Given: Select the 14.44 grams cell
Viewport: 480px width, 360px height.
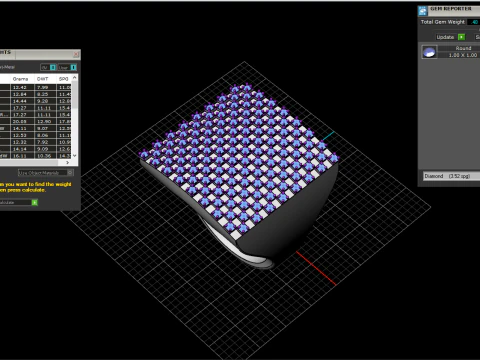Looking at the screenshot, I should click(22, 101).
